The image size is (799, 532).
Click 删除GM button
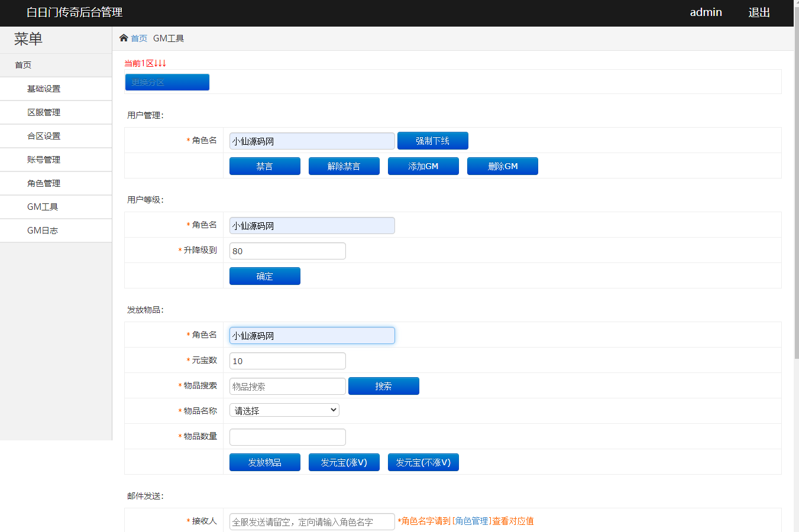click(x=503, y=166)
